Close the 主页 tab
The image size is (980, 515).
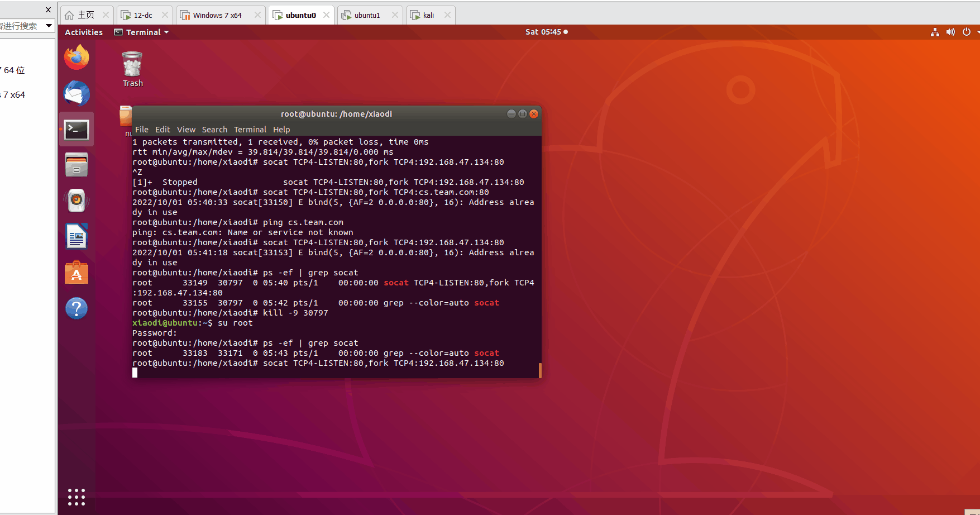(x=106, y=15)
